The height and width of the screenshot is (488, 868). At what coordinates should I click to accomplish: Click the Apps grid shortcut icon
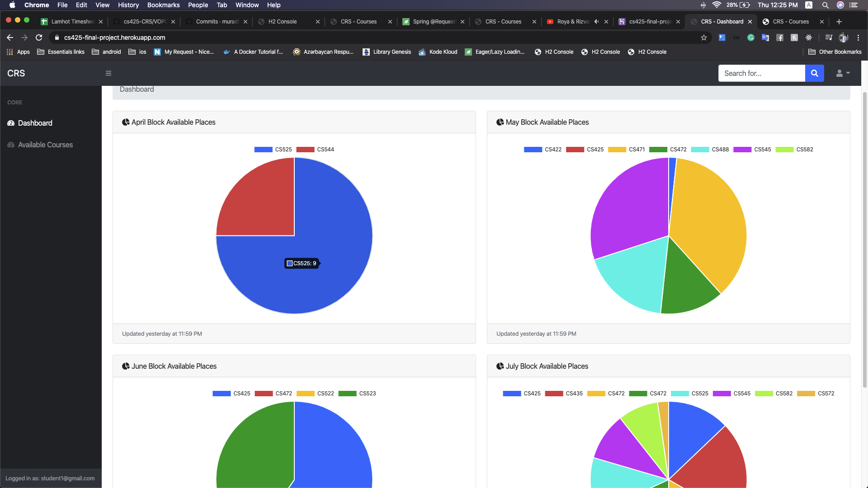[x=10, y=52]
